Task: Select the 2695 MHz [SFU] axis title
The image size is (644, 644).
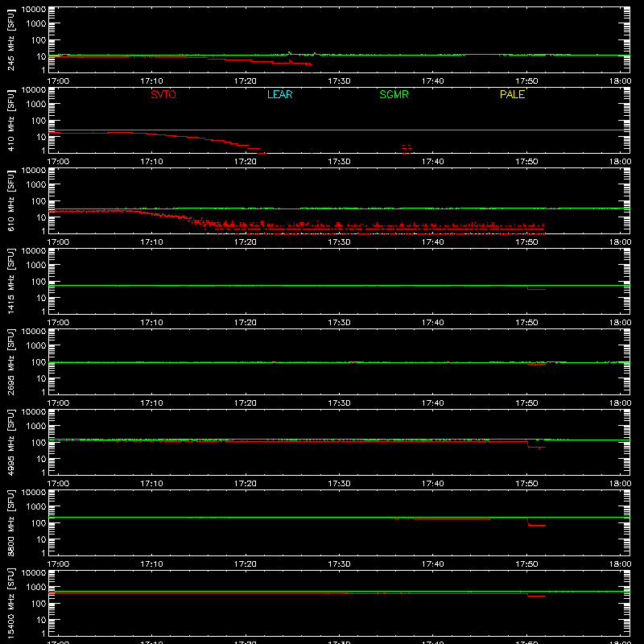Action: [11, 361]
